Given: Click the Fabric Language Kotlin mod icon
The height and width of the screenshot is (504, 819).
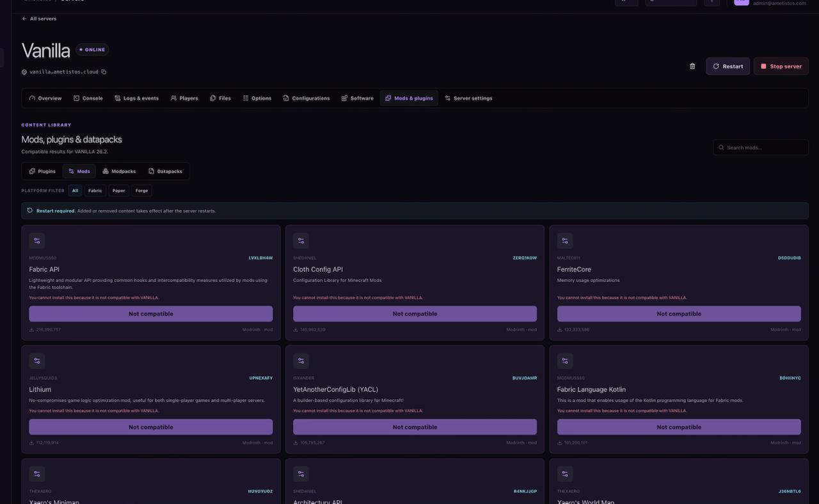Looking at the screenshot, I should point(565,361).
